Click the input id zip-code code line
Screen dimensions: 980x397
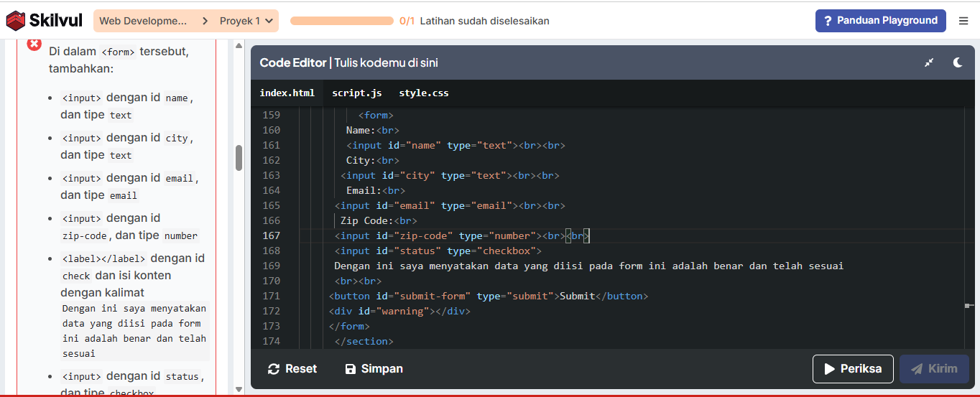pyautogui.click(x=462, y=235)
